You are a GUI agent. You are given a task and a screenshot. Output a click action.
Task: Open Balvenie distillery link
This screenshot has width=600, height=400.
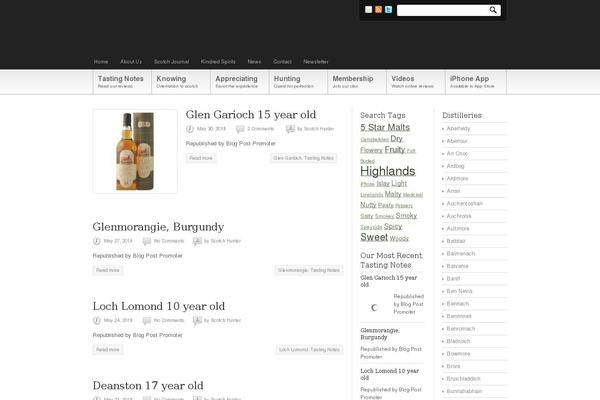pyautogui.click(x=457, y=266)
